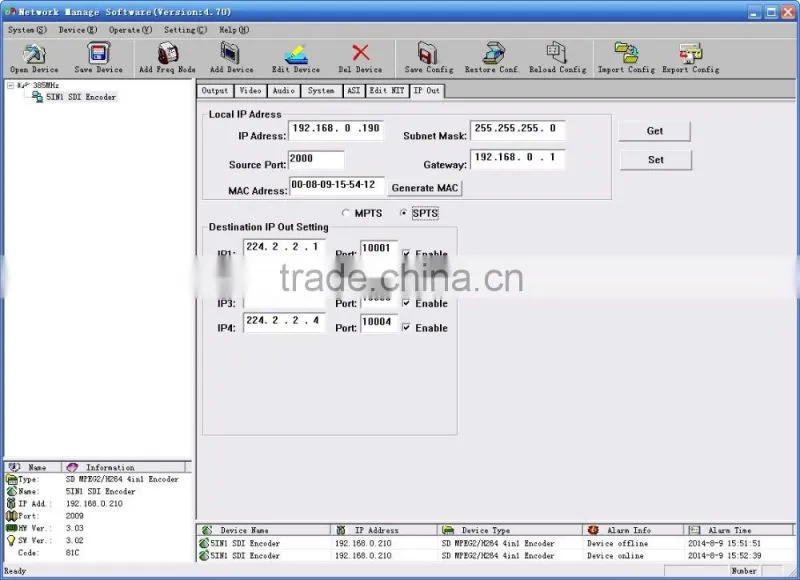The image size is (800, 580).
Task: Click the Reload Config toolbar icon
Action: (556, 53)
